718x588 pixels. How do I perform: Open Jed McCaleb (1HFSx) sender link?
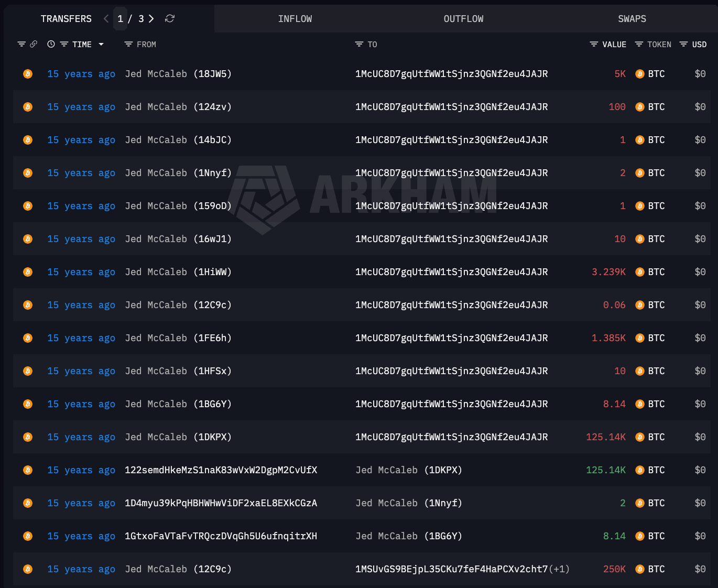pyautogui.click(x=178, y=371)
